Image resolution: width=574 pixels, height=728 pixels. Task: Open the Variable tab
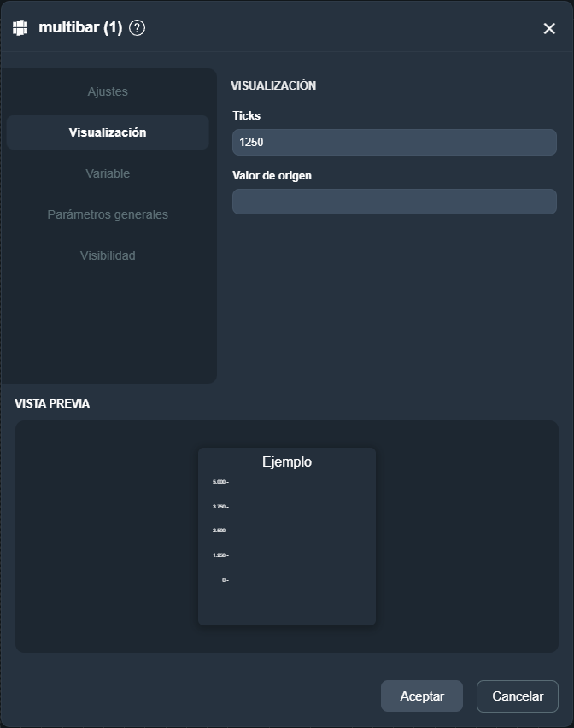(108, 173)
